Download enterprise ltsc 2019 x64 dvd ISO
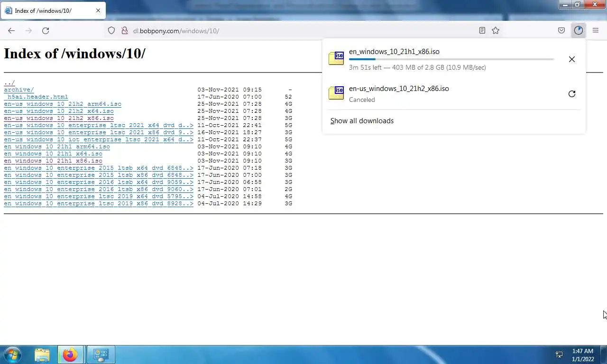Screen dimensions: 607x364 [99, 196]
